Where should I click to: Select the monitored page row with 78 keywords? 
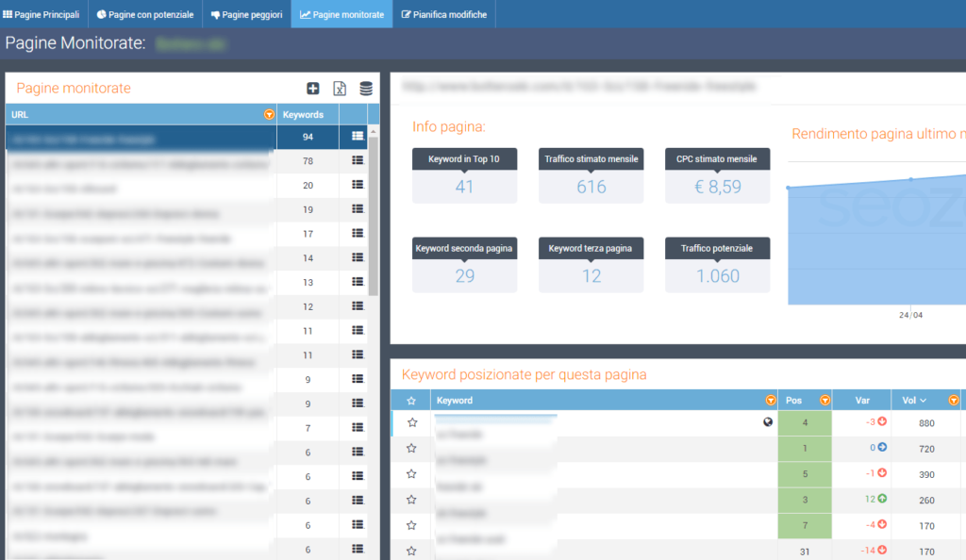[142, 161]
